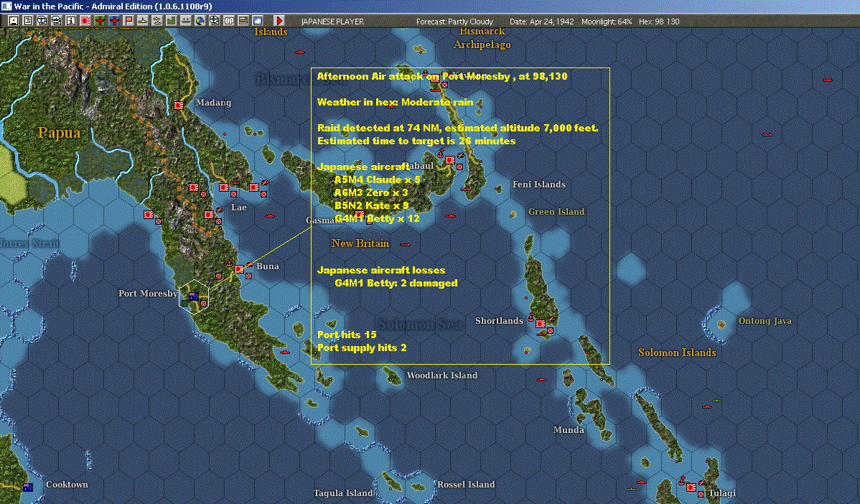Click the fourth toolbar icon with stacked windows
Viewport: 860px width, 504px height.
(x=57, y=21)
